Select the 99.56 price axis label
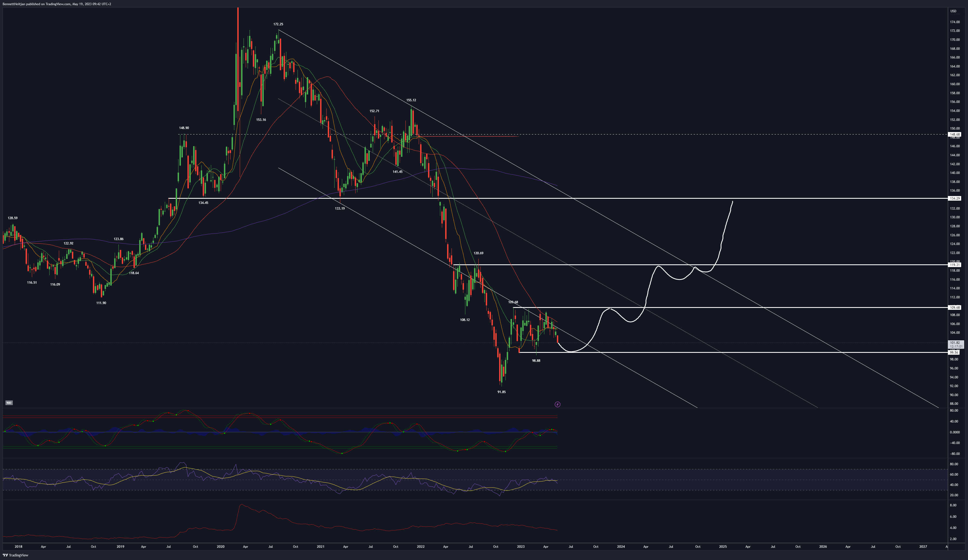Viewport: 968px width, 560px height. pyautogui.click(x=954, y=352)
